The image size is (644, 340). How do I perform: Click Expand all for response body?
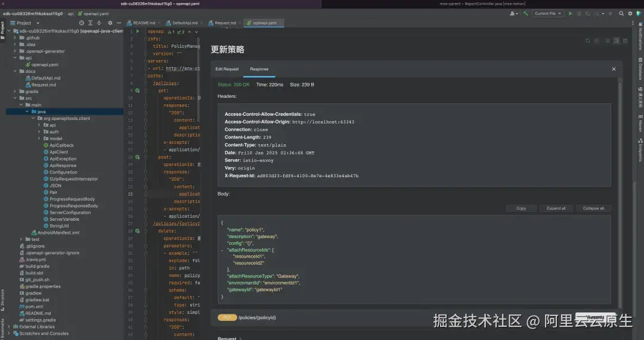(x=556, y=208)
